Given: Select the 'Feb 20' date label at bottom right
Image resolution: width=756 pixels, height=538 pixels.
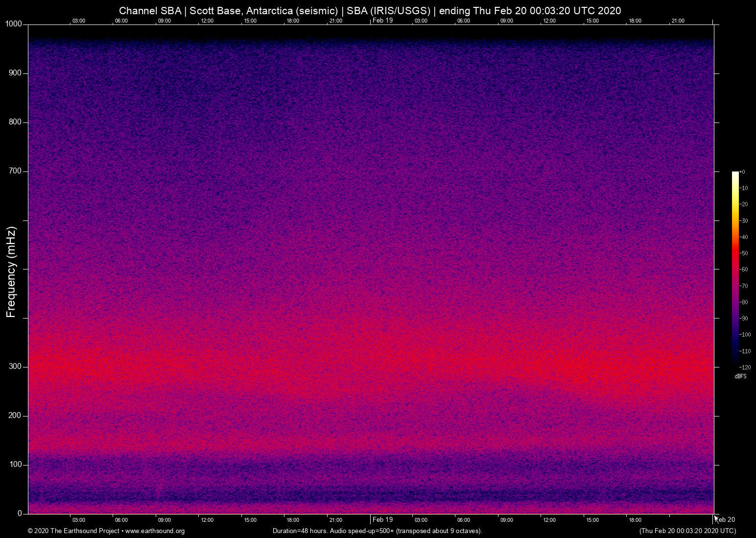Looking at the screenshot, I should point(726,519).
